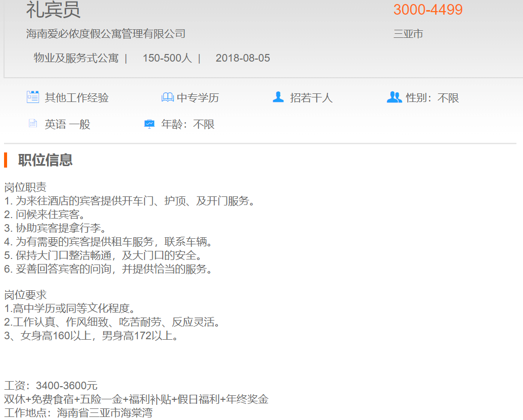Click the two-person gender icon
This screenshot has width=523, height=420.
tap(394, 97)
